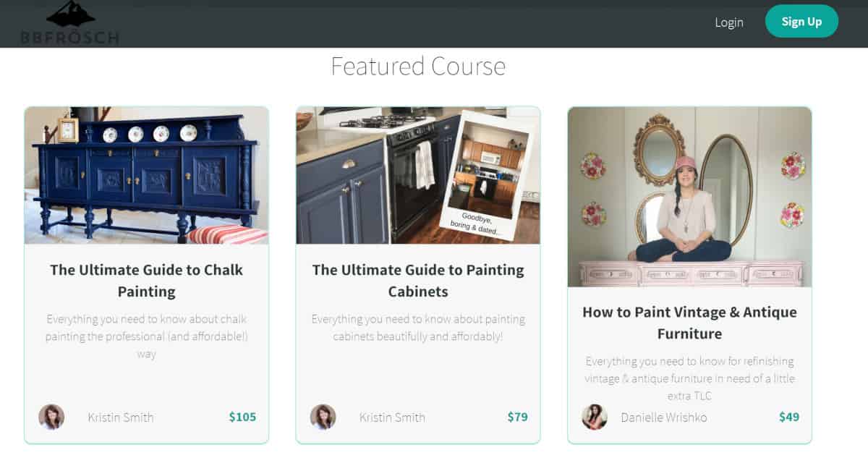Click Kristin Smith avatar on cabinets card
The width and height of the screenshot is (868, 476).
pos(323,417)
